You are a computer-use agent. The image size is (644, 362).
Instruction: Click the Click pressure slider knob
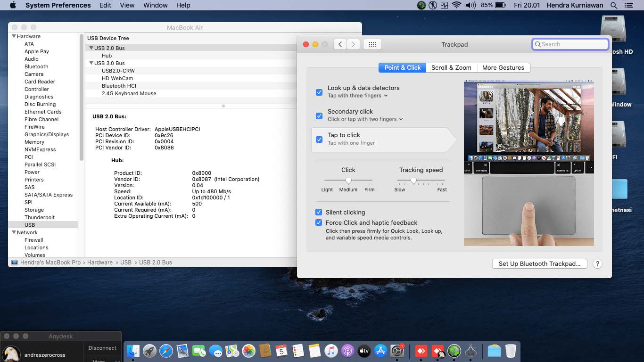(x=348, y=181)
